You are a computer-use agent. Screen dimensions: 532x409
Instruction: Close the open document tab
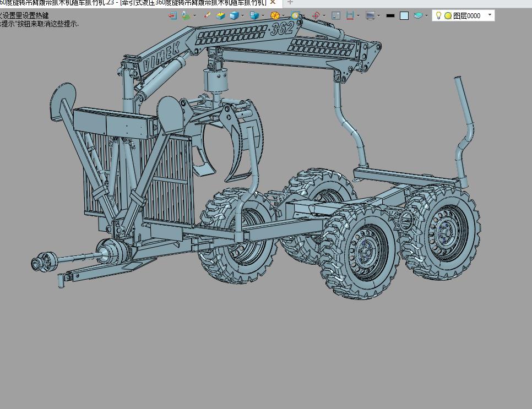click(273, 2)
